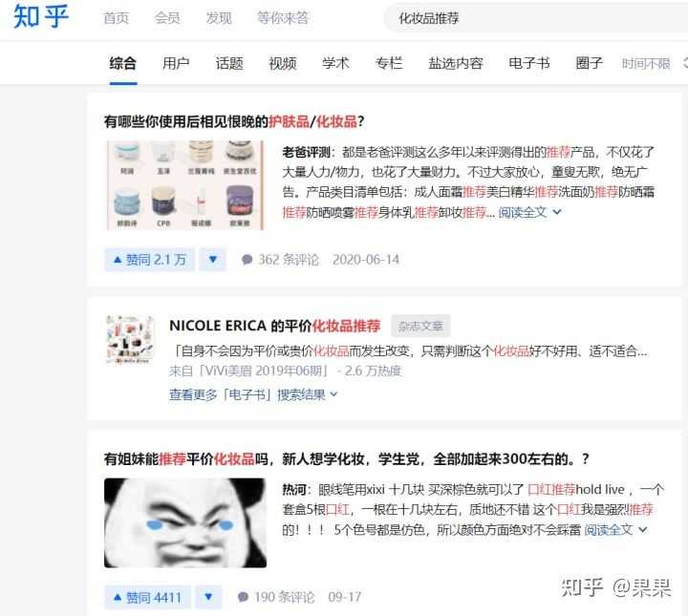This screenshot has height=616, width=688.
Task: Upvote the 赞同 4411 answer
Action: click(x=147, y=597)
